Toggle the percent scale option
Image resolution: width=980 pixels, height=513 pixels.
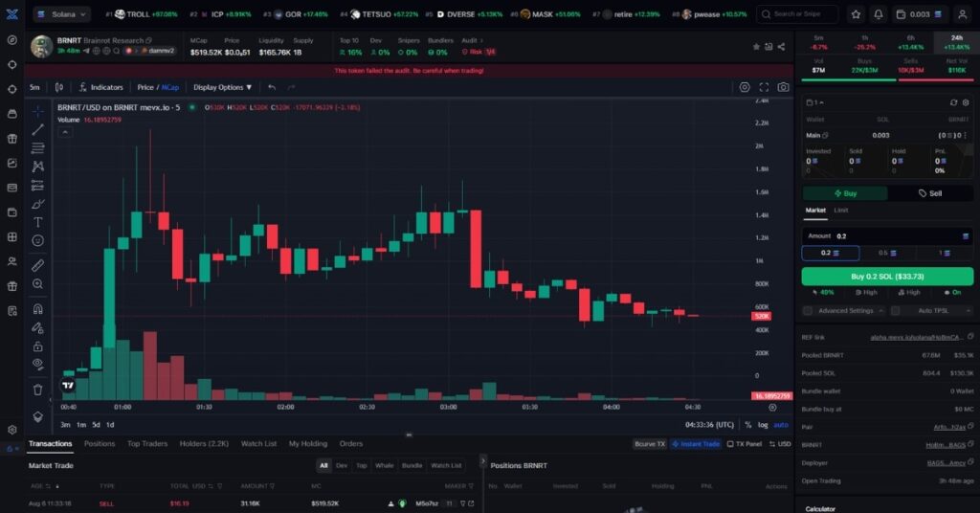pos(748,425)
